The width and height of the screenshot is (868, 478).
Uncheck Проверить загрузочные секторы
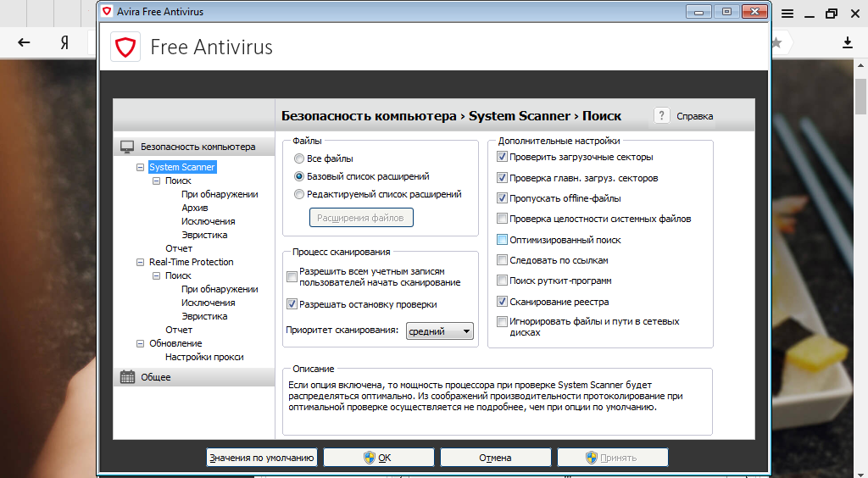point(502,157)
